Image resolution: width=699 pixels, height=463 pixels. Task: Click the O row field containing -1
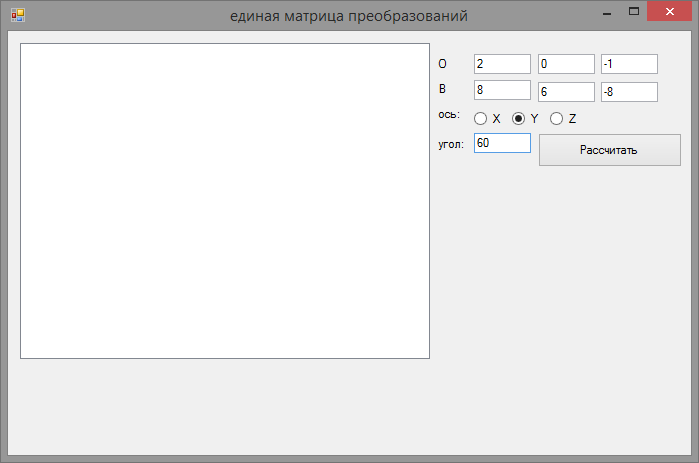coord(629,64)
